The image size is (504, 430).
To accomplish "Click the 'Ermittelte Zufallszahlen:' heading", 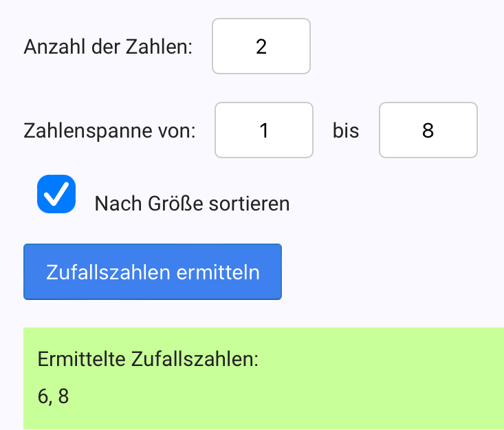I will pyautogui.click(x=148, y=359).
